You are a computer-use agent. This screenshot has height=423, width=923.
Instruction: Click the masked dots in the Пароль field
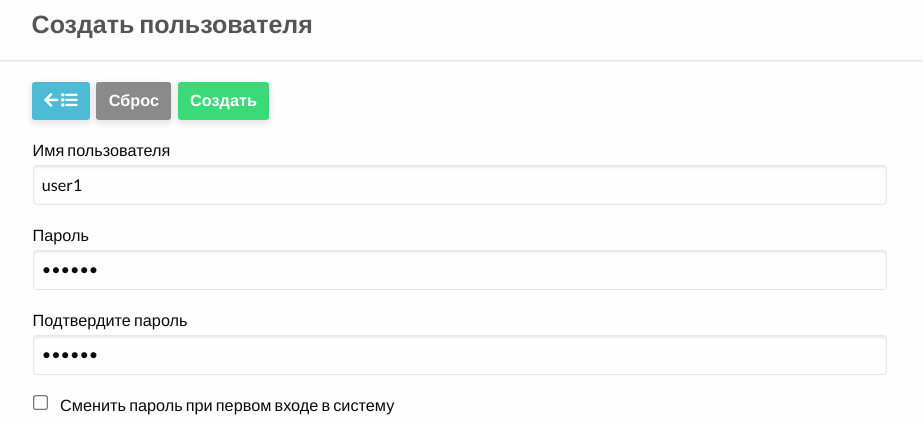(x=69, y=271)
